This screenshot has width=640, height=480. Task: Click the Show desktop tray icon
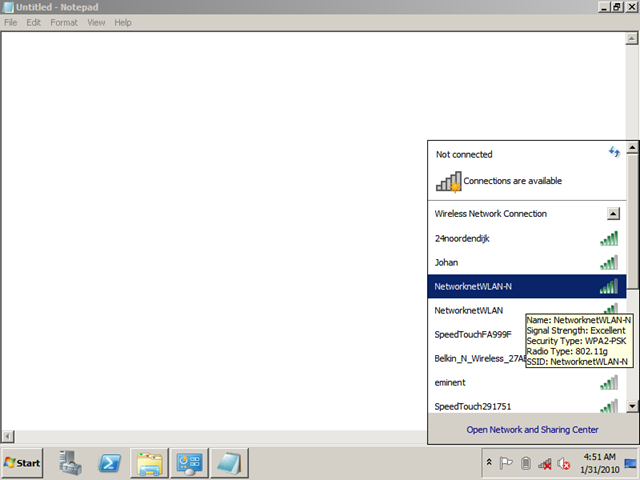tap(630, 463)
